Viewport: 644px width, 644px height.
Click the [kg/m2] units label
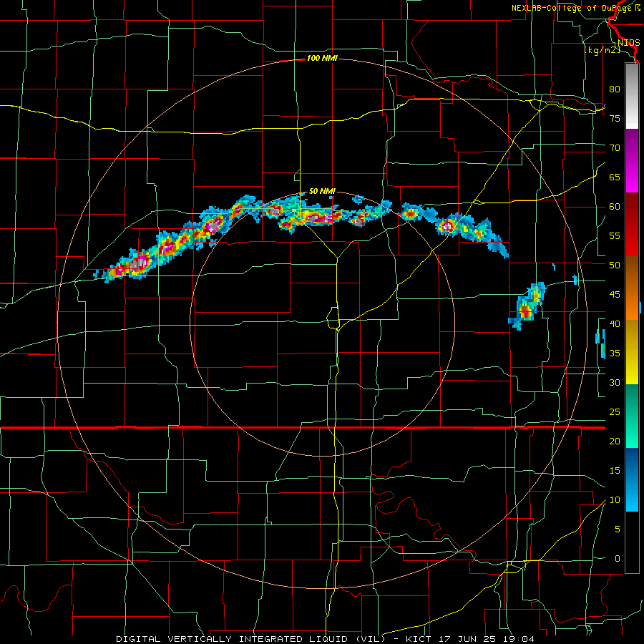tap(602, 50)
